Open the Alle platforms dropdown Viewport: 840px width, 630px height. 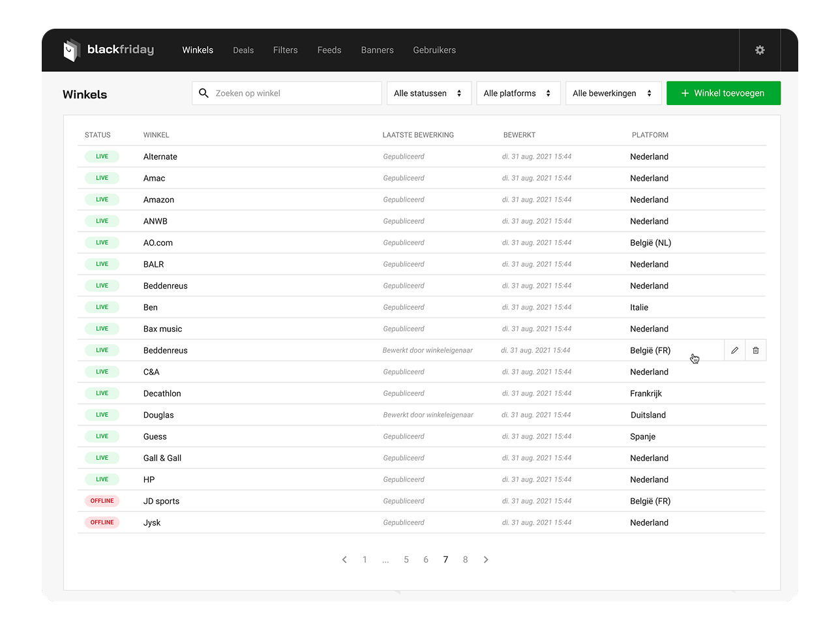pos(518,93)
